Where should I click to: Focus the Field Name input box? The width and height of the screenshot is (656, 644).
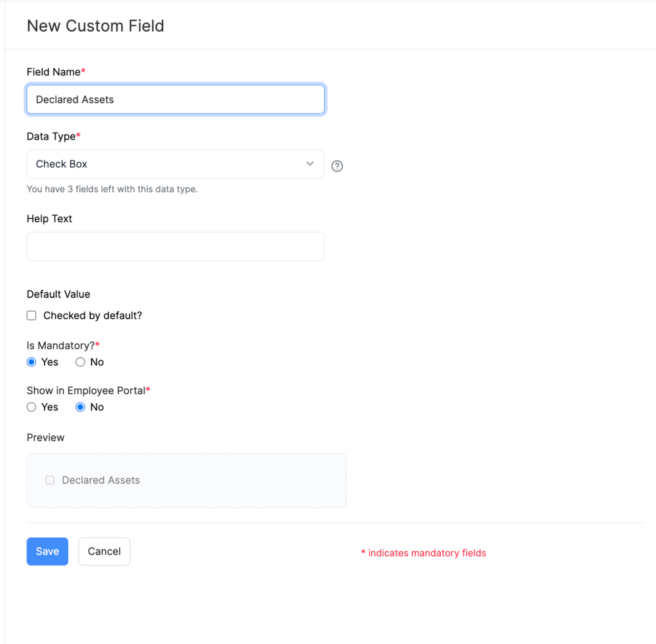(175, 100)
